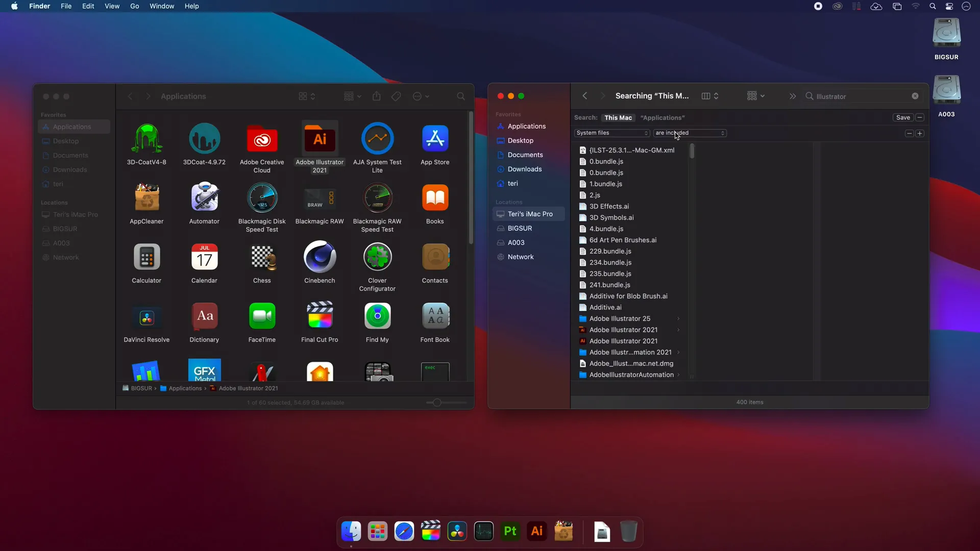The image size is (980, 551).
Task: Add search criteria with plus button
Action: pos(920,133)
